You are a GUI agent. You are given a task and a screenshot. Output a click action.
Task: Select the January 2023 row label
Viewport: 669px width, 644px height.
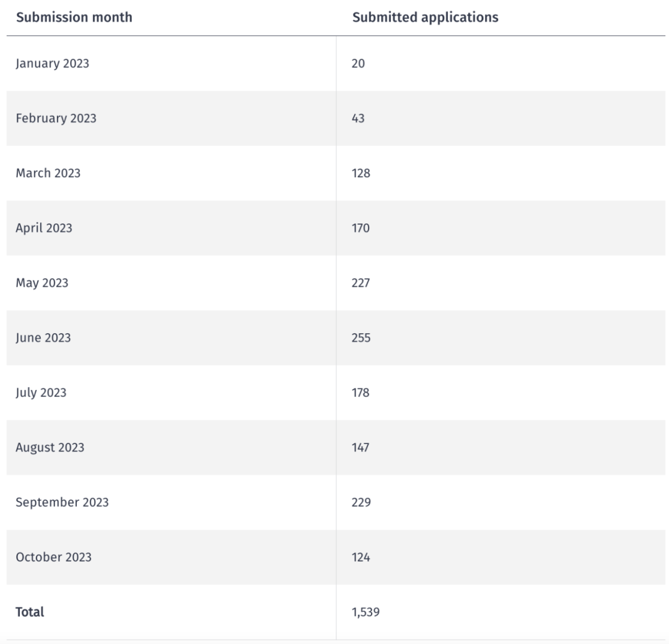[x=53, y=64]
